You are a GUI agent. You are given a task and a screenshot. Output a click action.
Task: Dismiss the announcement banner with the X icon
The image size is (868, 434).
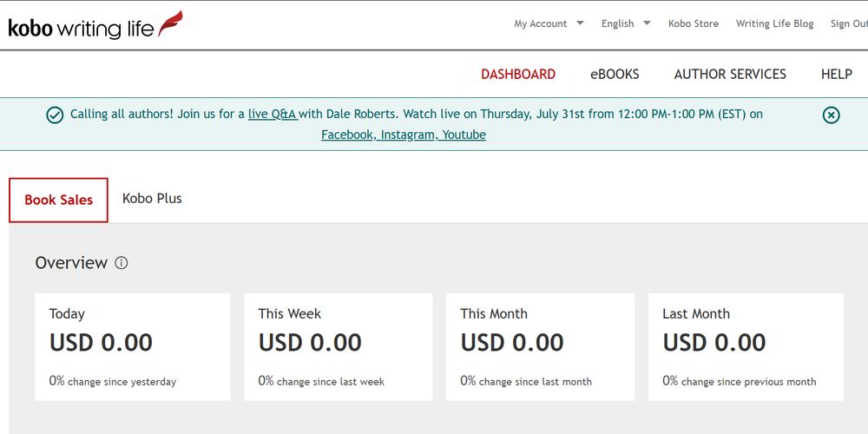[831, 115]
